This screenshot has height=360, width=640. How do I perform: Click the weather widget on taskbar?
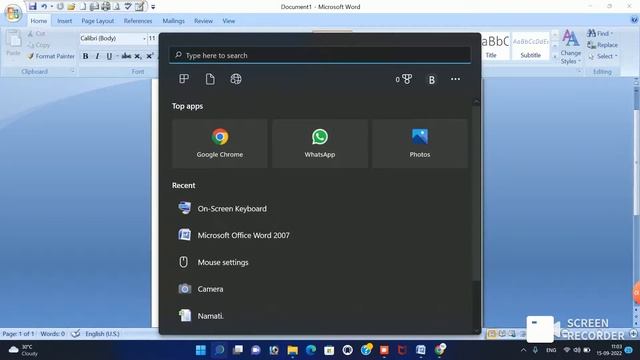(x=24, y=350)
